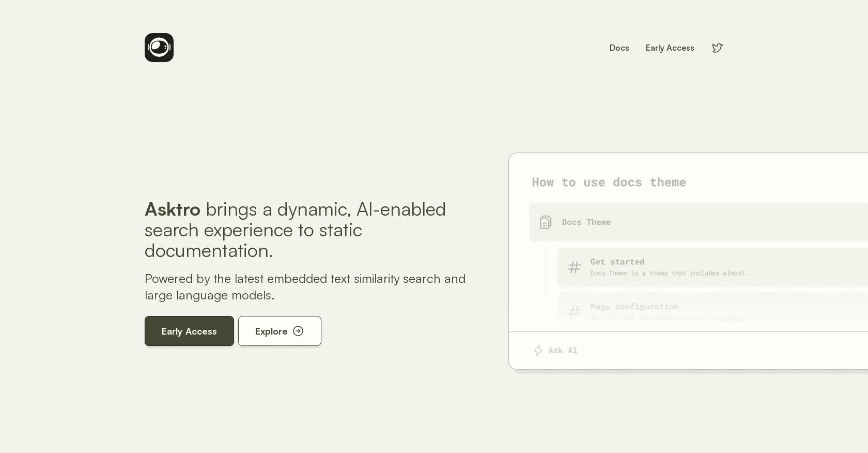Click the Get started title text
Screen dimensions: 868x453
[617, 262]
